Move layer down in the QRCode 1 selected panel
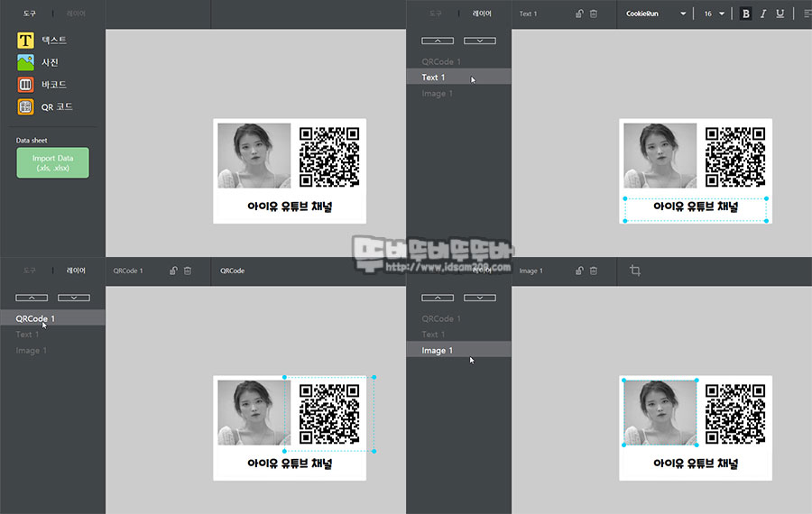 coord(74,298)
